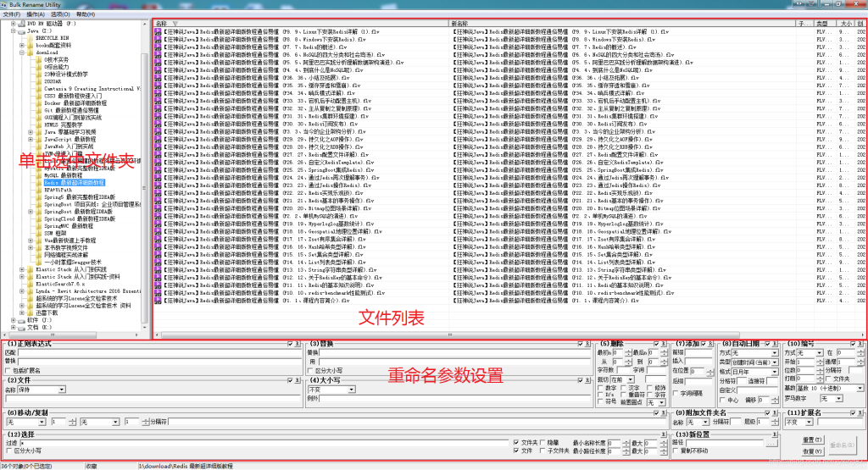Click the file icon of '9、Linux下安装Redis详解' row

(158, 32)
